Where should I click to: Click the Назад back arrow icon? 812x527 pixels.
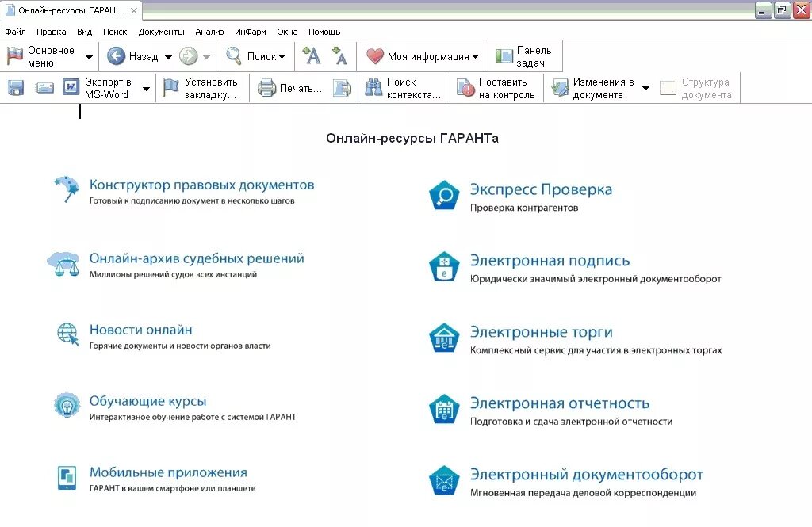pyautogui.click(x=116, y=56)
